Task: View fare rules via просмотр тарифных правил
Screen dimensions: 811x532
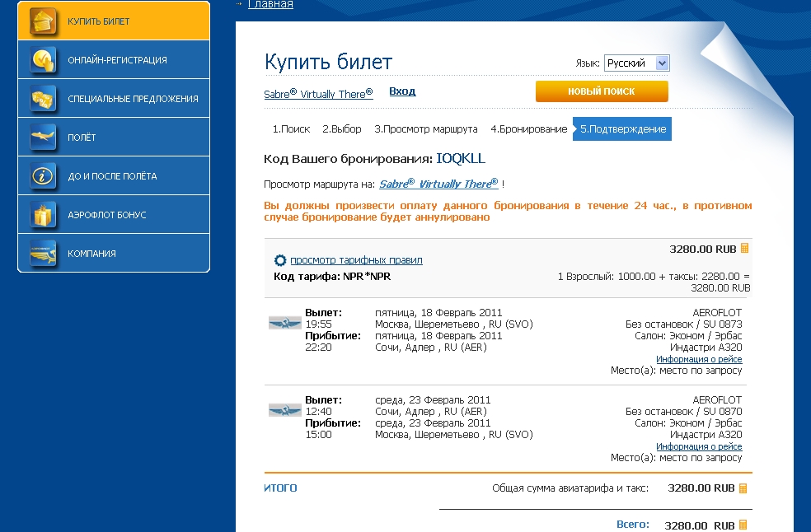Action: pos(356,260)
